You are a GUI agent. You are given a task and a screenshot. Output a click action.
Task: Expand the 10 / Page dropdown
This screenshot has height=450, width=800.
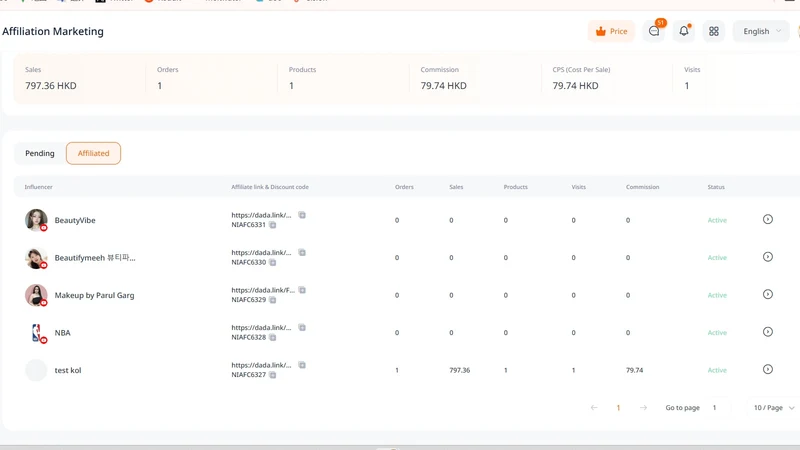coord(773,408)
